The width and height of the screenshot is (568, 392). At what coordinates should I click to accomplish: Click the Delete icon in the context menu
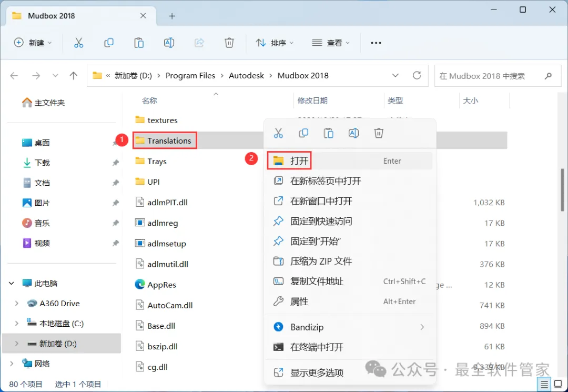pos(379,133)
